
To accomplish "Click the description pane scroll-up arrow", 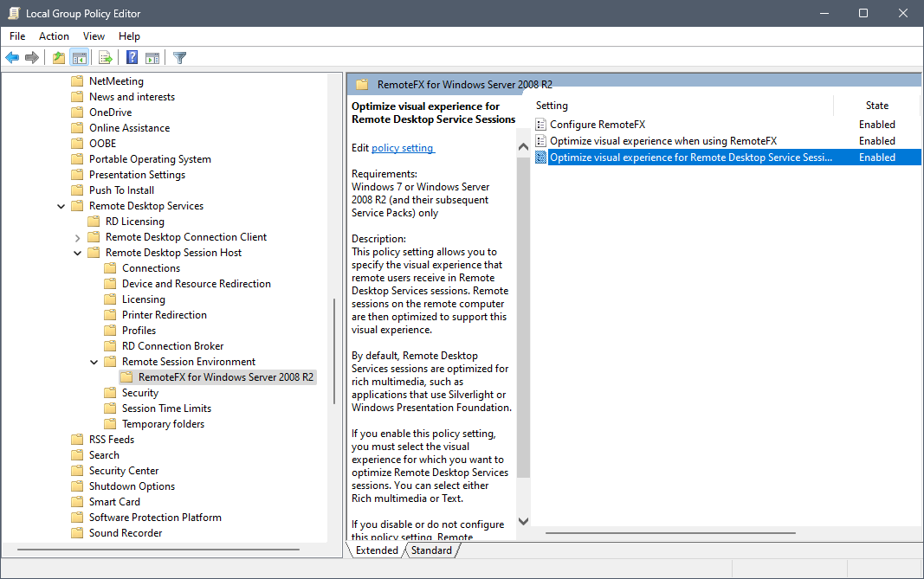I will pos(523,146).
